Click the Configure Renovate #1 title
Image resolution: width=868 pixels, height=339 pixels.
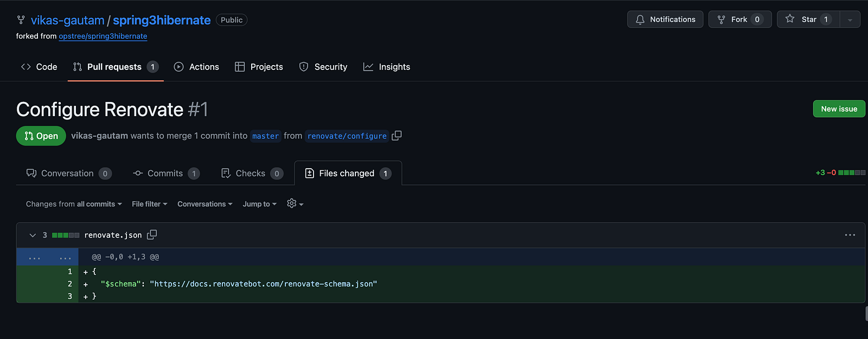[112, 110]
